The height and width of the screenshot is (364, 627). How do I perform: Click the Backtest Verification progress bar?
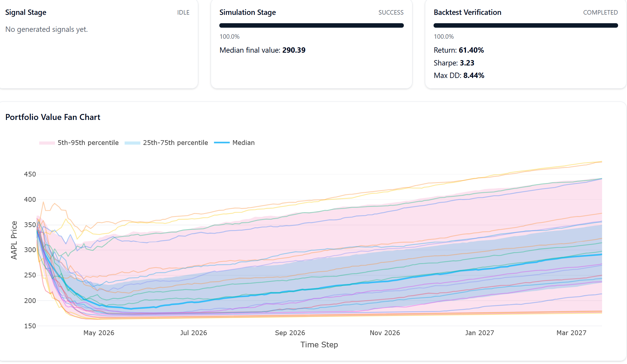pyautogui.click(x=526, y=26)
